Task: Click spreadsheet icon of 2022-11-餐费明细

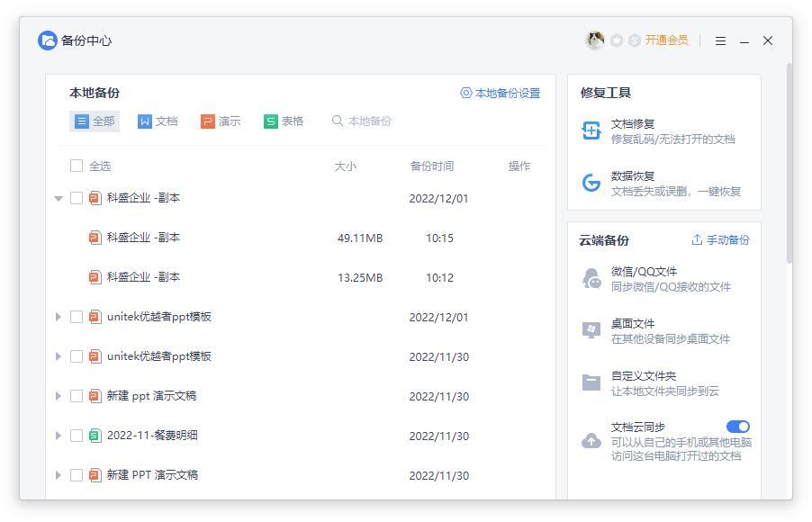Action: 95,436
